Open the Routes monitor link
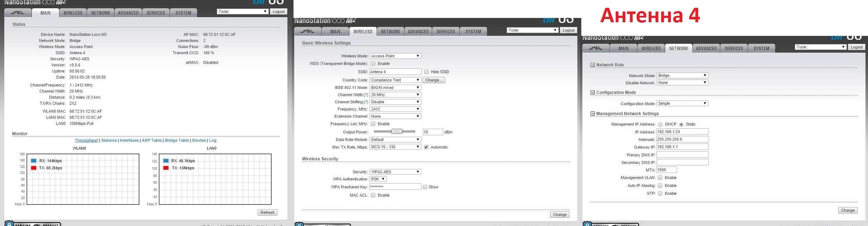Screen dimensions: 868x226 199,140
